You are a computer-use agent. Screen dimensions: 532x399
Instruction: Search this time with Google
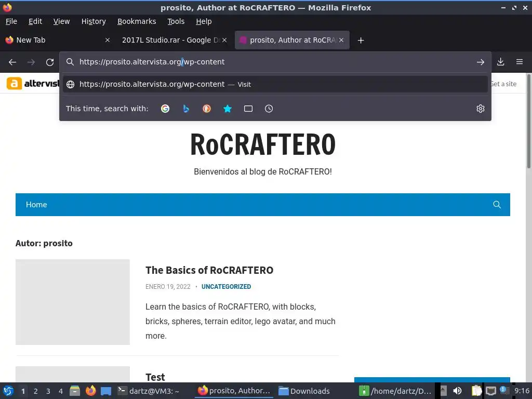pyautogui.click(x=165, y=109)
